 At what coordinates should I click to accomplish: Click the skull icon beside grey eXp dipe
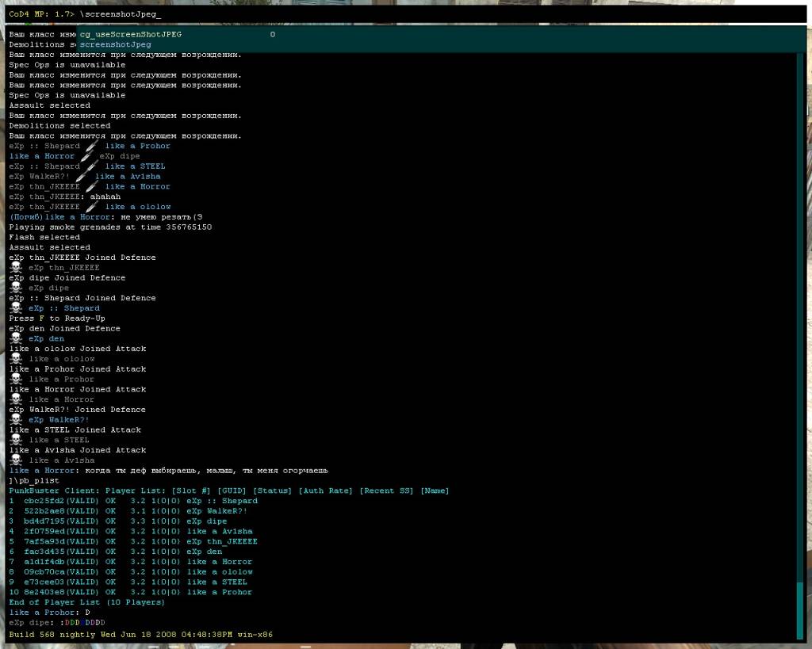tap(16, 288)
